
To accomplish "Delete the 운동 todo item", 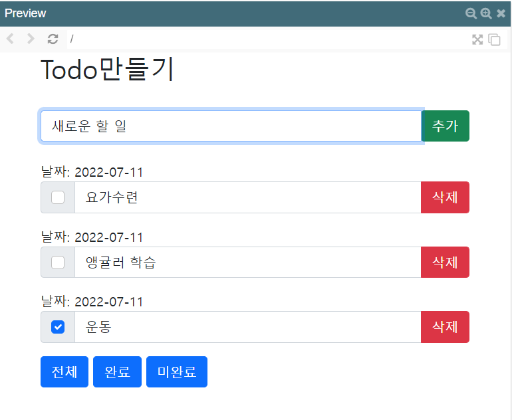I will (445, 327).
